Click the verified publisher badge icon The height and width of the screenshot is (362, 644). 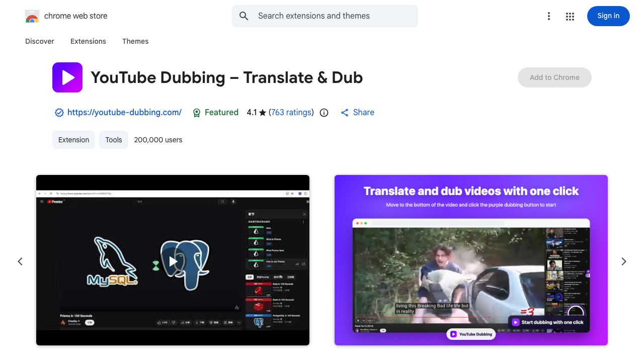[x=59, y=113]
